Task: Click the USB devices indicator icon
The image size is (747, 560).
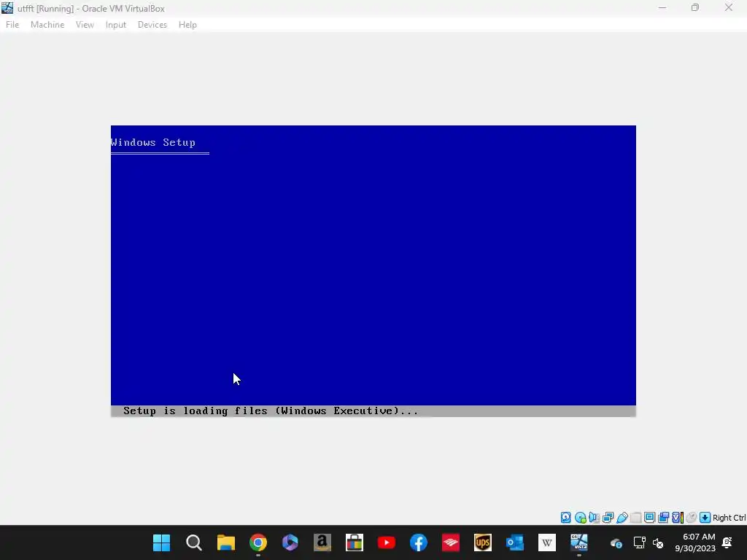Action: pos(622,518)
